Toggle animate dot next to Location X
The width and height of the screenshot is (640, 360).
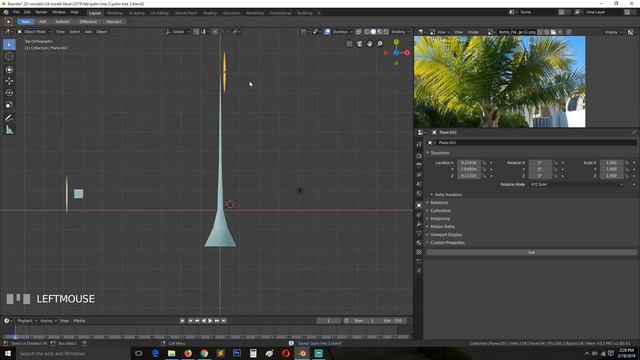point(491,163)
